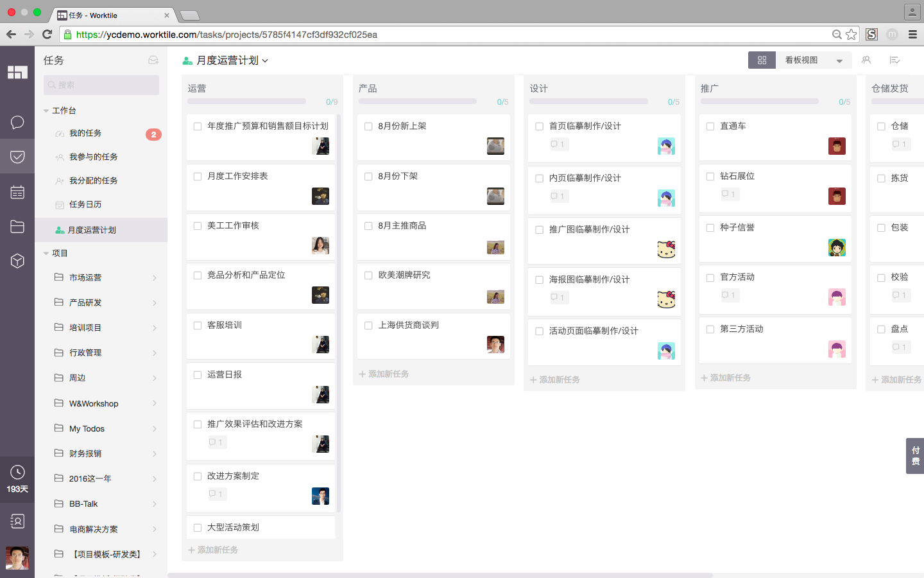Mark 欧美潮牌研究 as done
The width and height of the screenshot is (924, 578).
pyautogui.click(x=368, y=276)
